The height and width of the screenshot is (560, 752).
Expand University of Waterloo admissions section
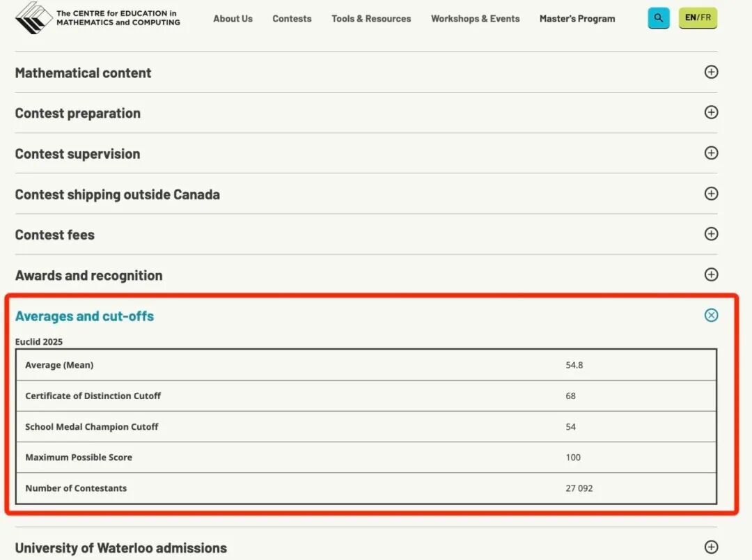(x=711, y=547)
